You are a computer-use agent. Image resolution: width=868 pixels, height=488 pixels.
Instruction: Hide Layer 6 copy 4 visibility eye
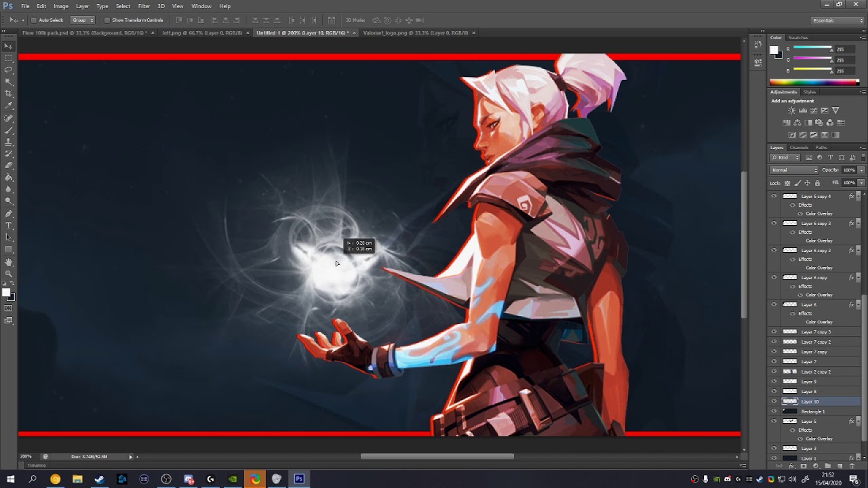point(774,196)
